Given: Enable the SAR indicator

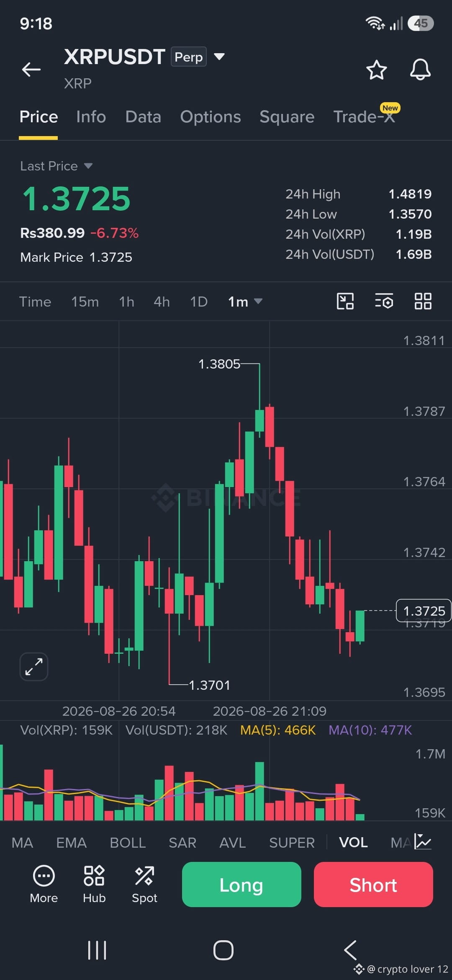Looking at the screenshot, I should click(x=182, y=843).
